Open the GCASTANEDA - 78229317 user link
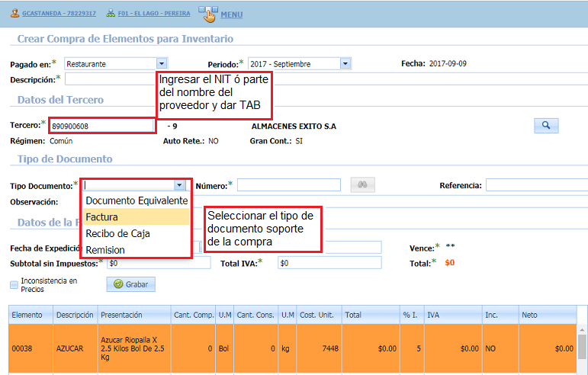The height and width of the screenshot is (375, 588). [59, 13]
